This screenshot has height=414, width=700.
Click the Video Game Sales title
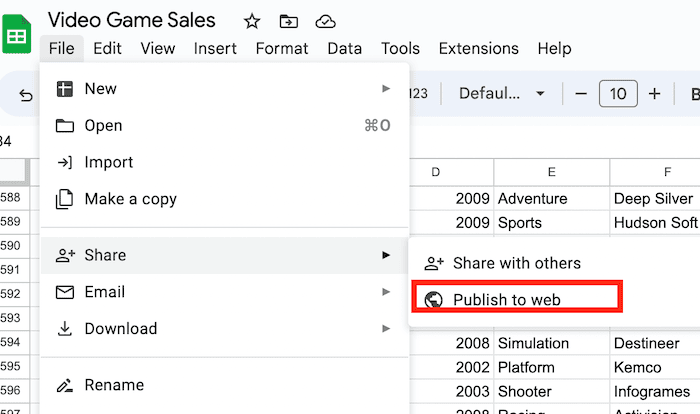[131, 20]
